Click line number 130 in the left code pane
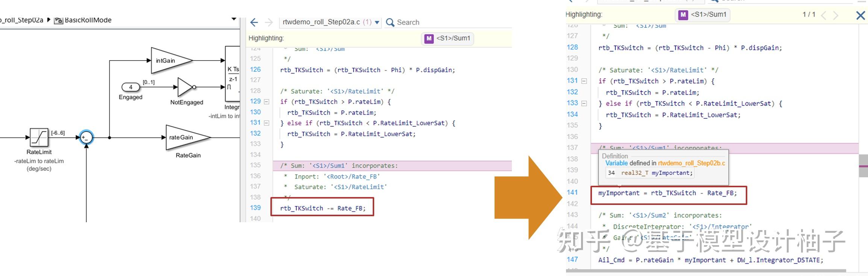 255,112
